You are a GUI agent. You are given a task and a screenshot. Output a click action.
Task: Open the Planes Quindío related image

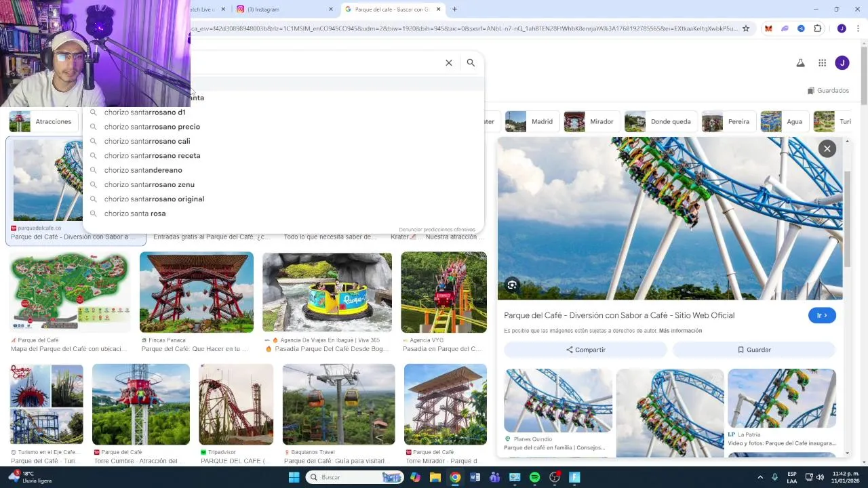[558, 401]
